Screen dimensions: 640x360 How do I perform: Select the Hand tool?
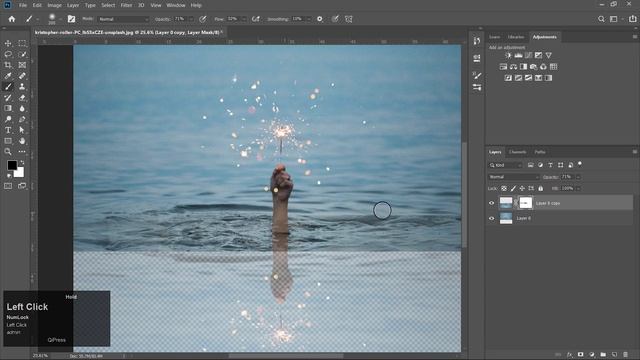22,141
